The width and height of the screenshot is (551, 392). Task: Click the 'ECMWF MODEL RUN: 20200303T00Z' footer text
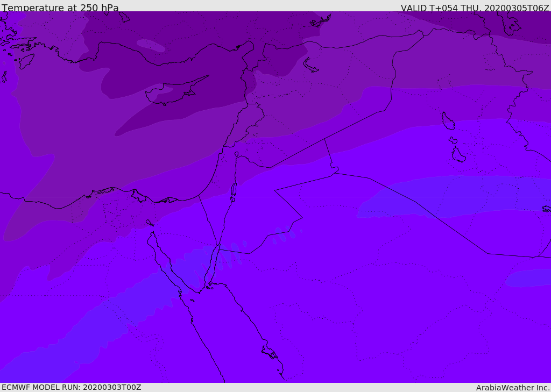coord(72,387)
